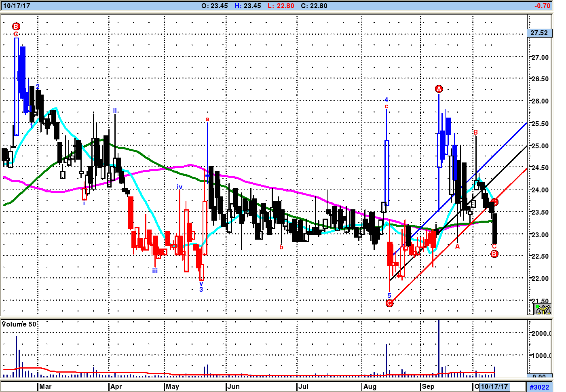566x392 pixels.
Task: Click the -0.70 change value in header
Action: point(542,6)
